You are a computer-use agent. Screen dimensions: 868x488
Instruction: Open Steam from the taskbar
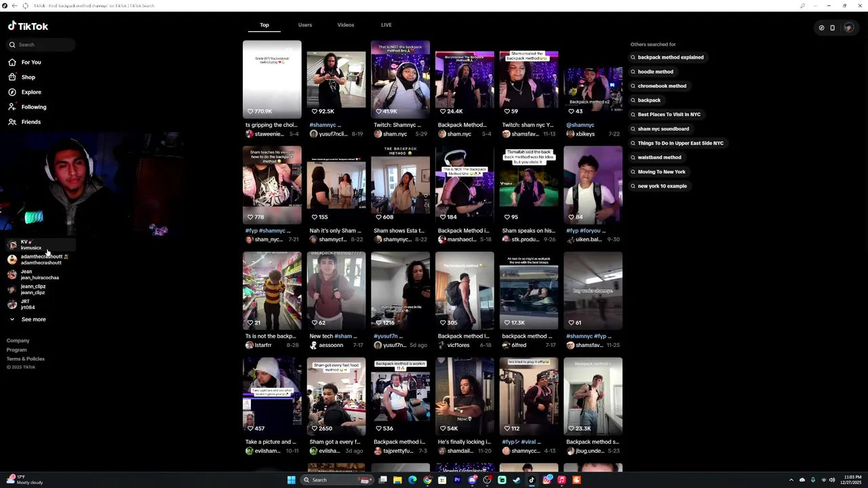point(517,480)
